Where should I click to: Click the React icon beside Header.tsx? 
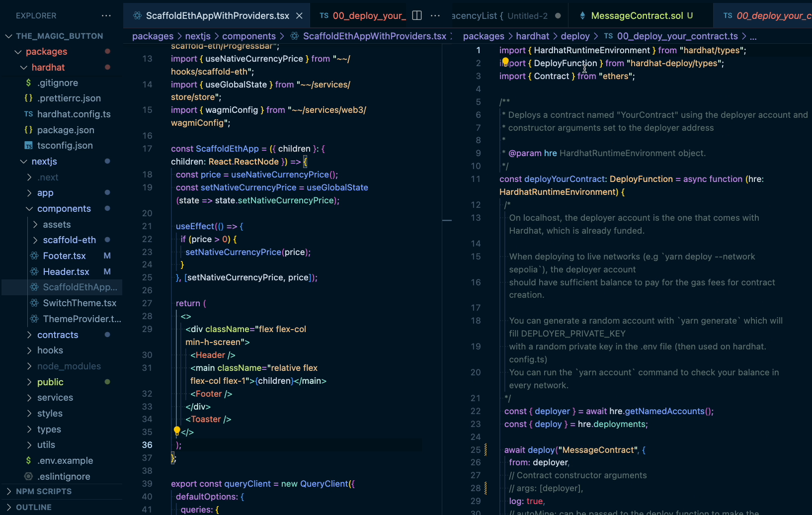[x=34, y=271]
